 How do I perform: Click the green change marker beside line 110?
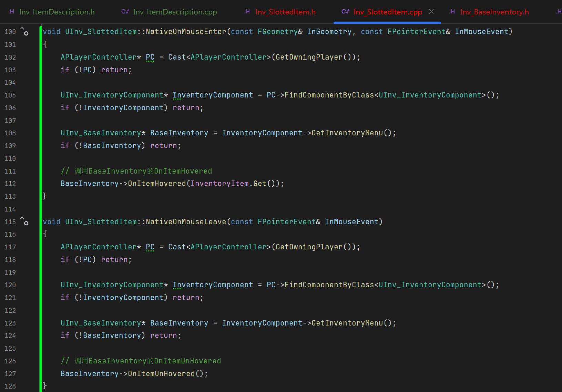[41, 158]
